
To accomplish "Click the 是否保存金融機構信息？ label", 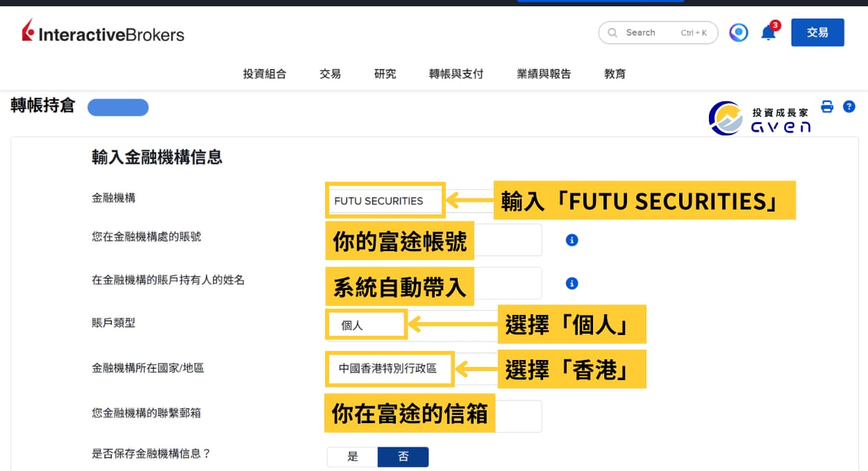I will coord(151,454).
